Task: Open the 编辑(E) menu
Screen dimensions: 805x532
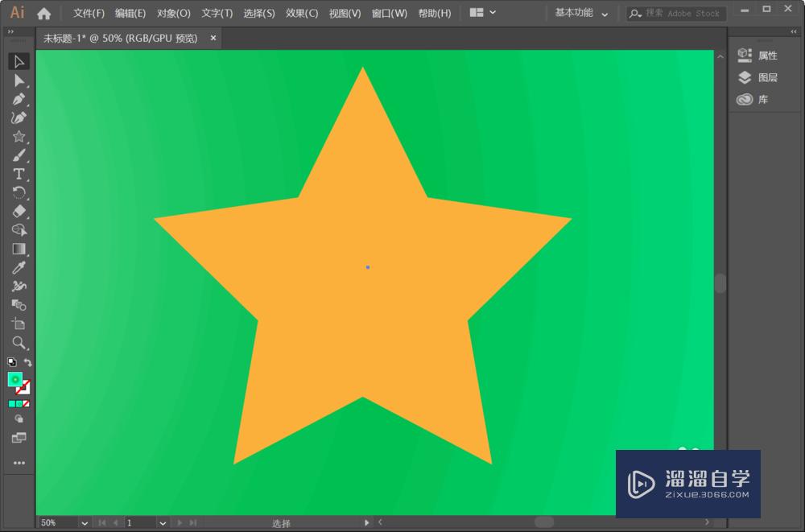Action: click(130, 14)
